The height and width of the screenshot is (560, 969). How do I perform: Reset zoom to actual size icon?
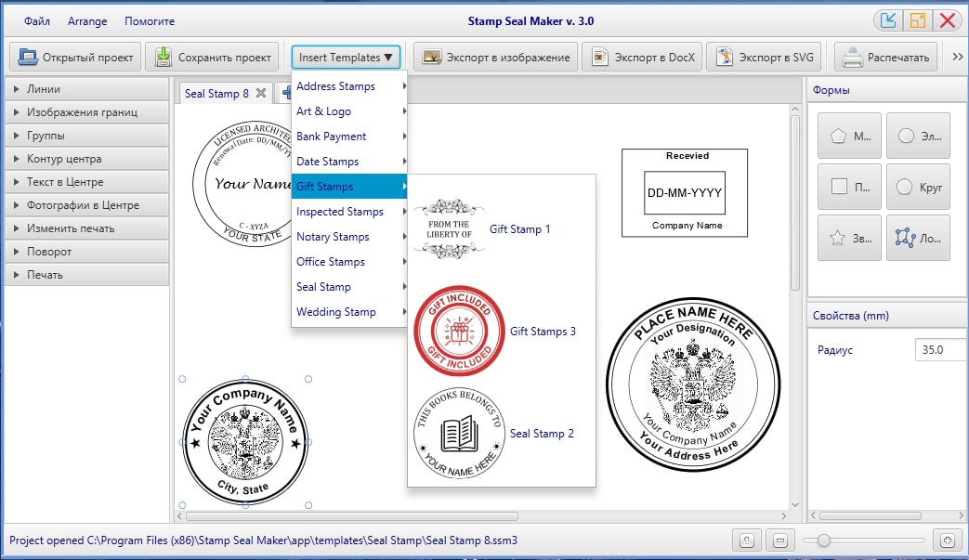747,540
